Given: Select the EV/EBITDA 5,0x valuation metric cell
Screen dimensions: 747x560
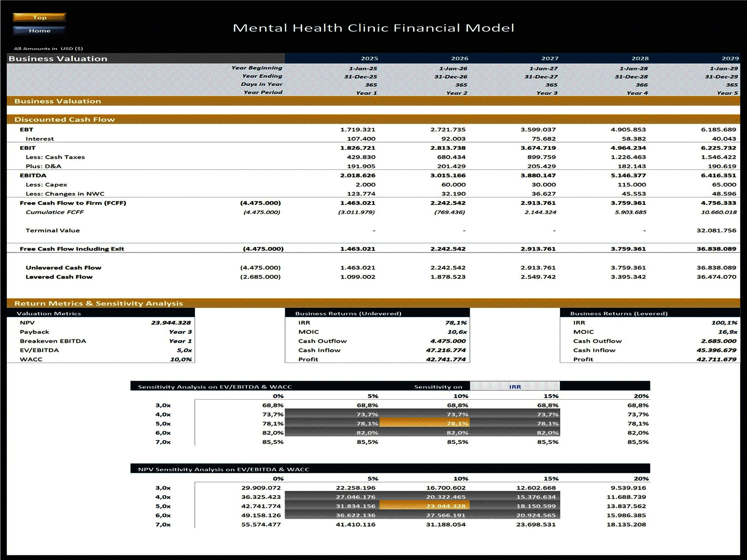Looking at the screenshot, I should click(x=184, y=350).
